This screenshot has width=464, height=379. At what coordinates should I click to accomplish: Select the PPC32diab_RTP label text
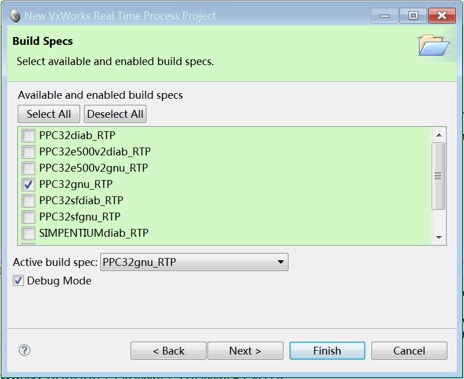[x=77, y=135]
